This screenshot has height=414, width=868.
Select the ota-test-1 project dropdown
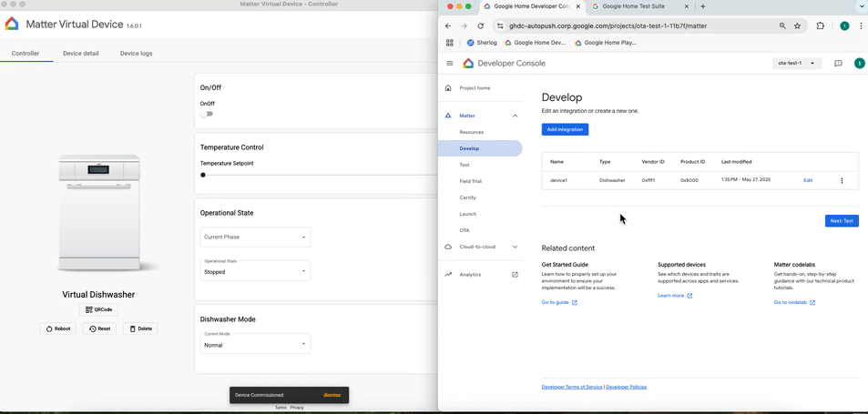point(797,64)
